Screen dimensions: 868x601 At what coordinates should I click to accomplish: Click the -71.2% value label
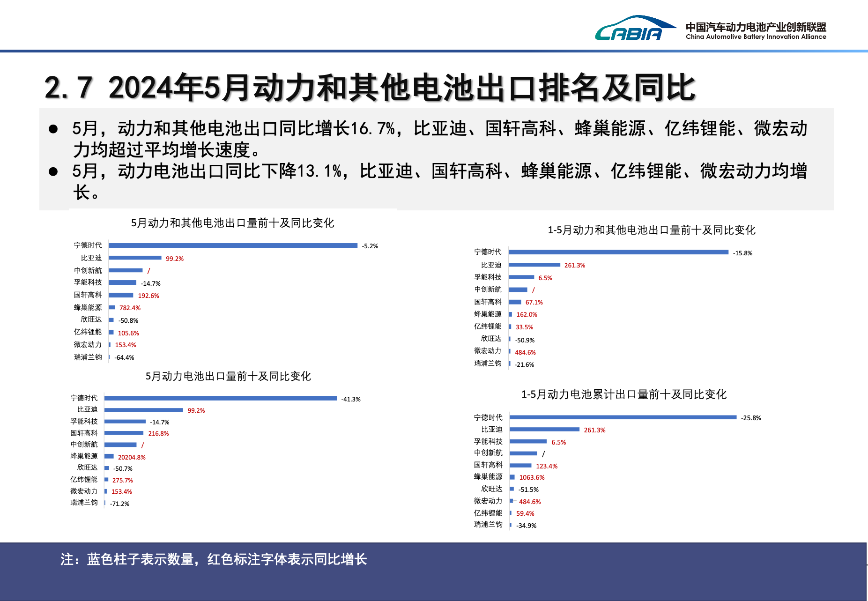[x=119, y=504]
